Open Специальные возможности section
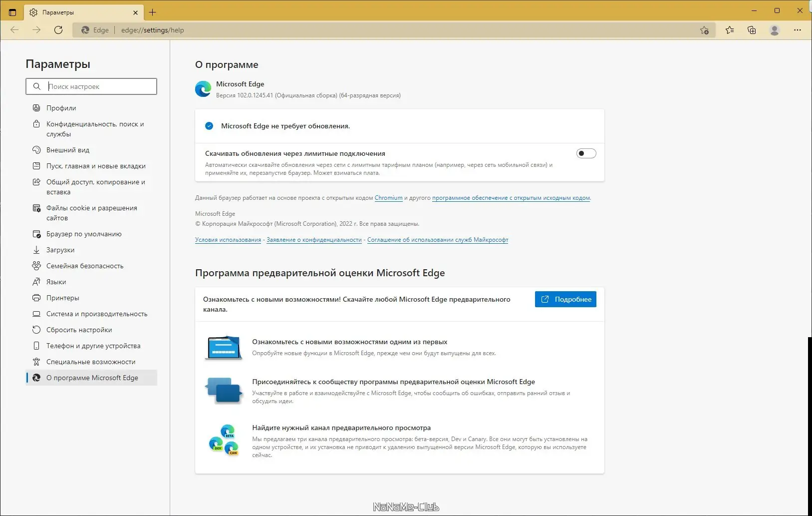This screenshot has height=516, width=812. pos(91,362)
